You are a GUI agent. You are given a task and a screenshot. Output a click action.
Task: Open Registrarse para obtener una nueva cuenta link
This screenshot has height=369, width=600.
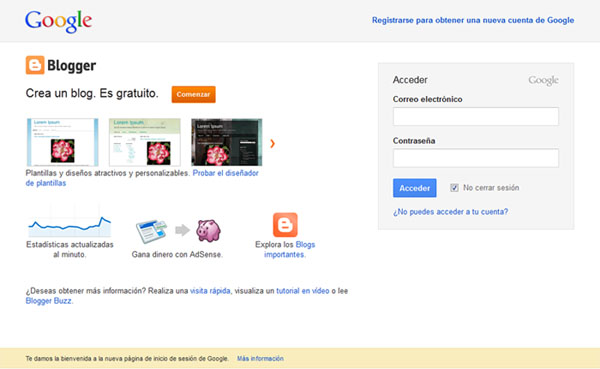[473, 20]
